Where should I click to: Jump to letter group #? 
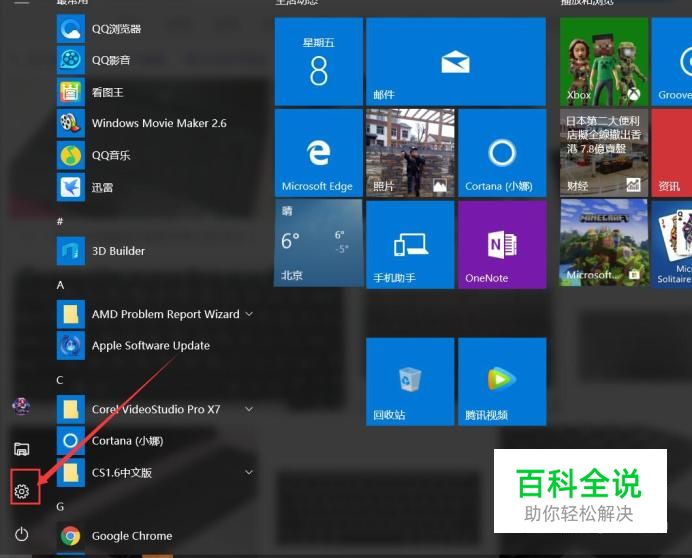point(60,222)
